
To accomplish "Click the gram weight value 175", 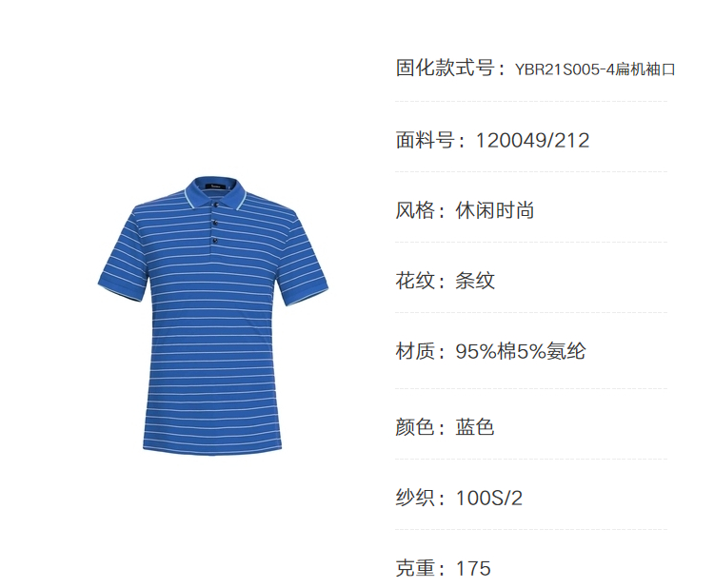I will coord(473,568).
